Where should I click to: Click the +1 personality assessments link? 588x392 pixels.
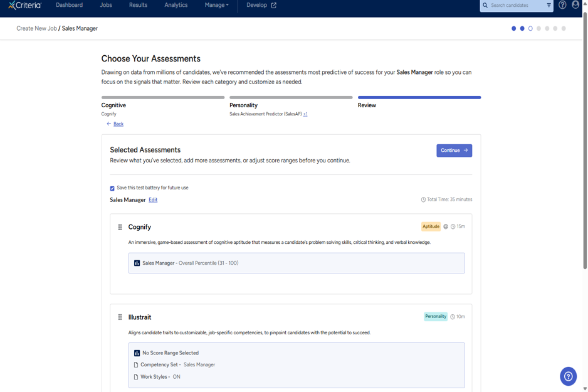305,114
